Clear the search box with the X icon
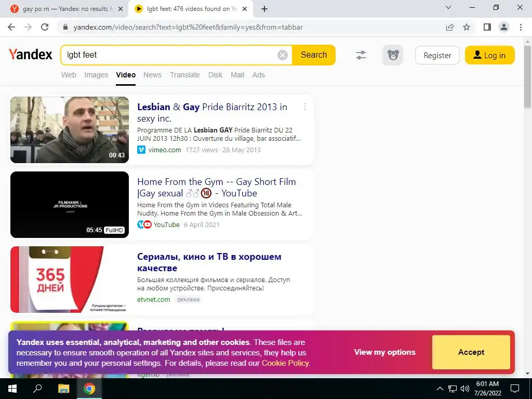The width and height of the screenshot is (532, 399). [x=283, y=55]
